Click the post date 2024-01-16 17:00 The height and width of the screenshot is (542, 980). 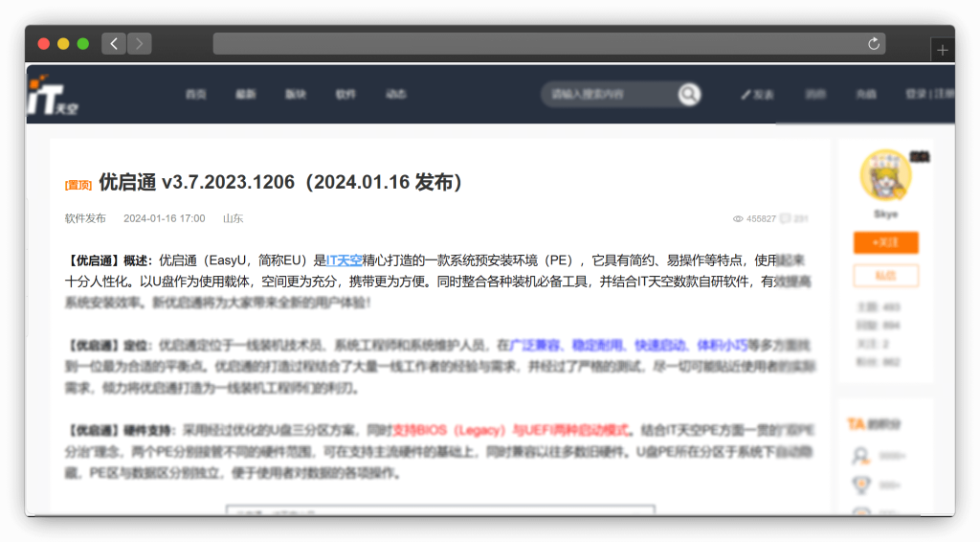tap(165, 218)
